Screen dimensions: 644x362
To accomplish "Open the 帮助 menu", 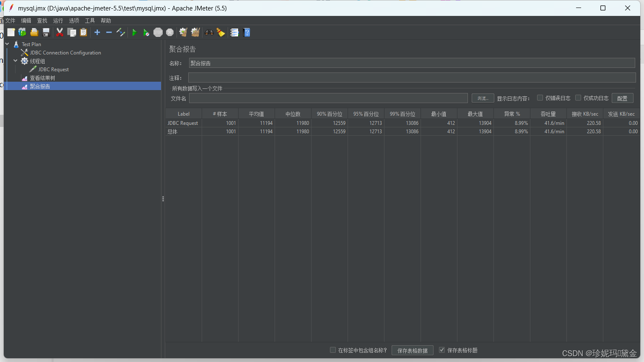I will click(106, 21).
